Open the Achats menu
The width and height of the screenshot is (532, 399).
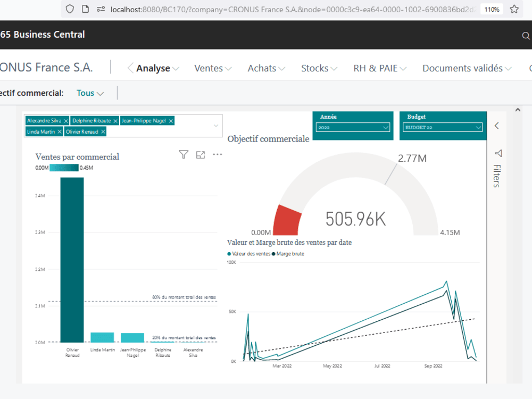click(x=266, y=68)
